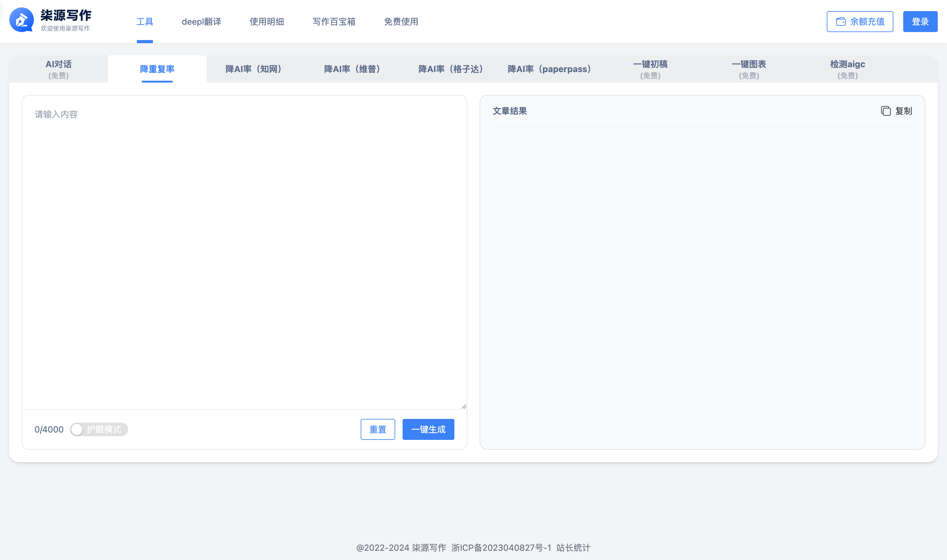Click the 文章结果 heading text
947x560 pixels.
pyautogui.click(x=510, y=111)
